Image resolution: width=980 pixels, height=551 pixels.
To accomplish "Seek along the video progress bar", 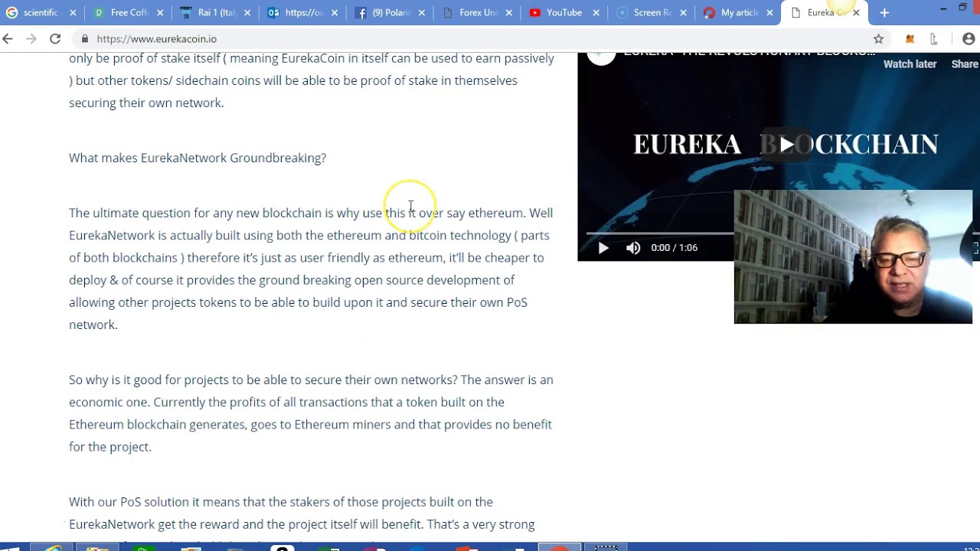I will click(660, 233).
